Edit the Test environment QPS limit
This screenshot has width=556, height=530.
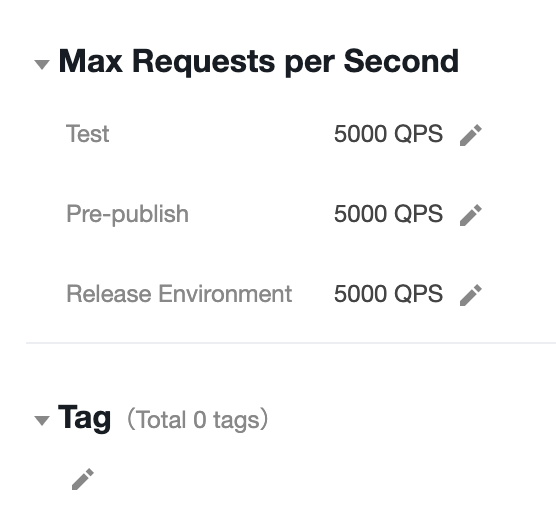coord(471,135)
